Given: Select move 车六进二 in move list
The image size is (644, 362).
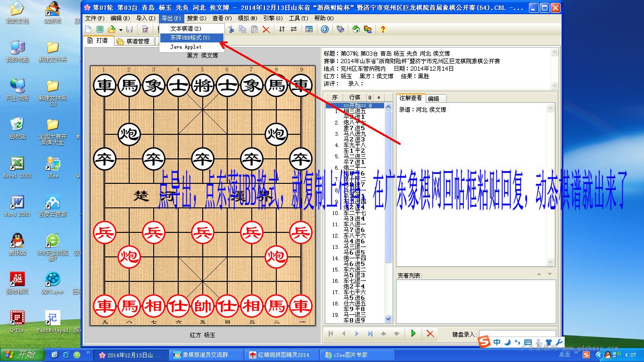Looking at the screenshot, I should pyautogui.click(x=354, y=270).
